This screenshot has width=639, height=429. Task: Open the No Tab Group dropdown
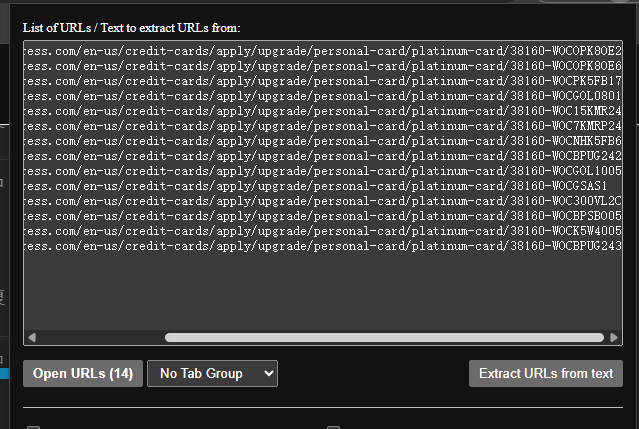click(x=212, y=373)
